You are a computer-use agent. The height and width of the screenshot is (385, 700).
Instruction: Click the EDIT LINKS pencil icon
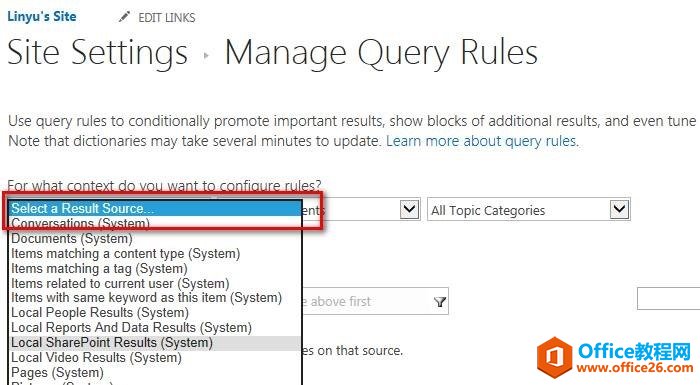[x=124, y=17]
